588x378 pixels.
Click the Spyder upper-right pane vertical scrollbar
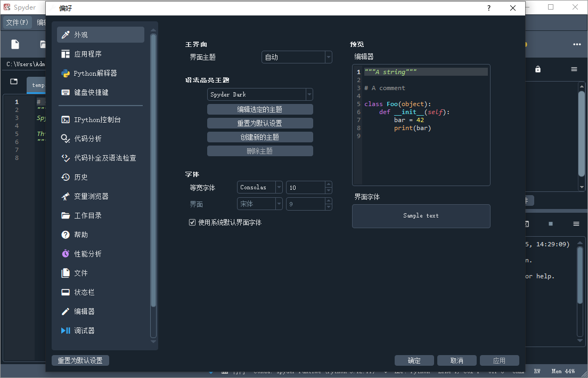coord(582,135)
